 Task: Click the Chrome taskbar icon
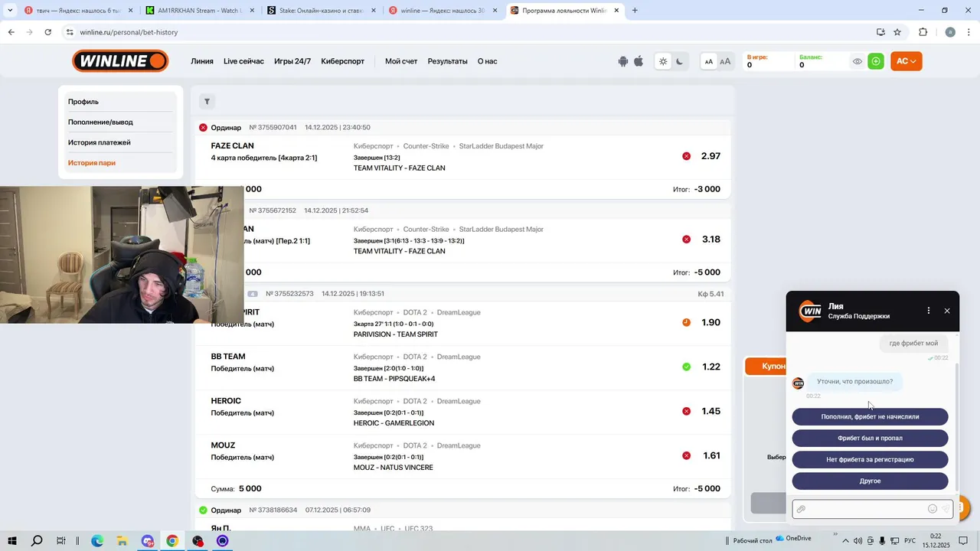[x=172, y=541]
